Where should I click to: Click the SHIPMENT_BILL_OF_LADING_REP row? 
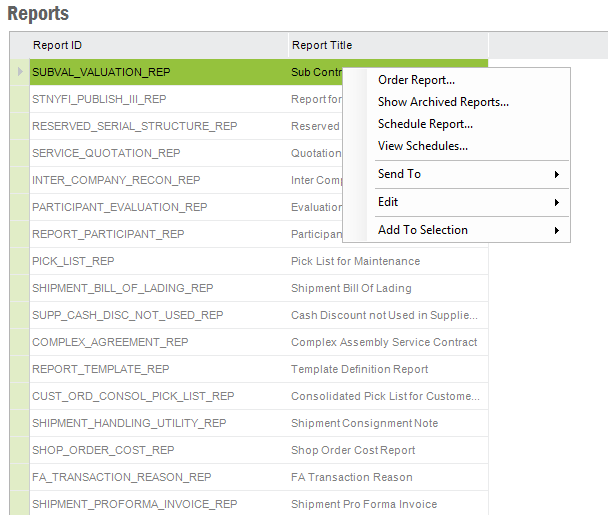tap(122, 288)
